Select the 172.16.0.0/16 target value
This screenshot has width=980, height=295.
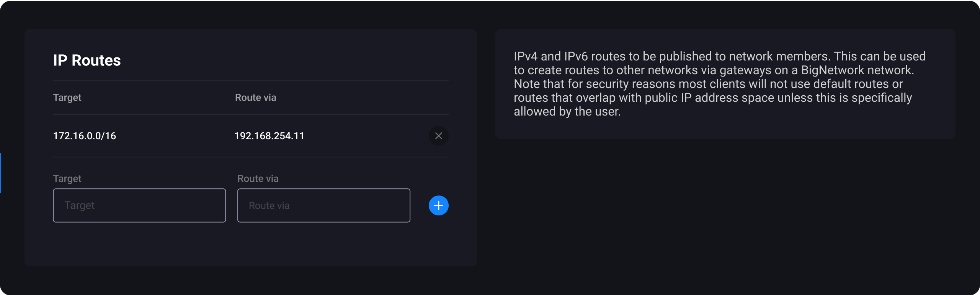pos(85,136)
